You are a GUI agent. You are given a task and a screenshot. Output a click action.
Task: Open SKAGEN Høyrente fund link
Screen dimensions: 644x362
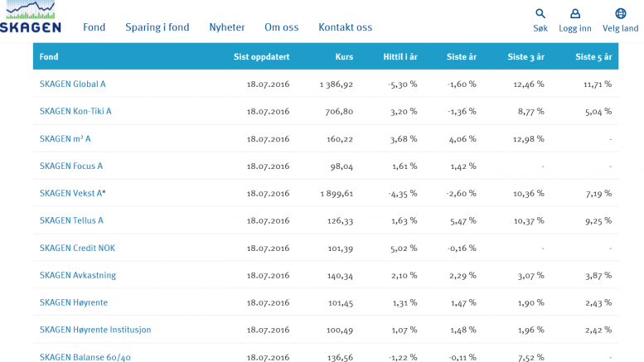74,302
